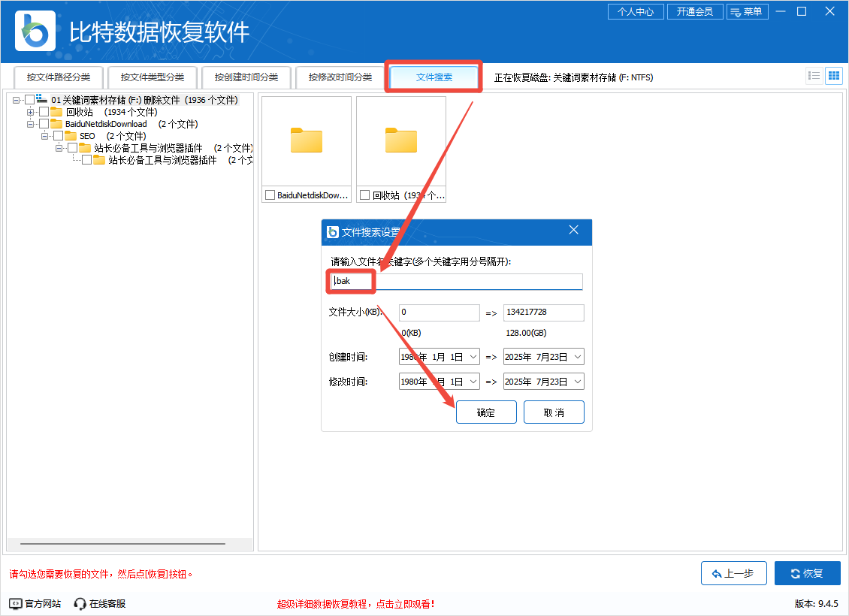849x616 pixels.
Task: Open 回收站 folder thumbnail in grid
Action: tap(401, 140)
